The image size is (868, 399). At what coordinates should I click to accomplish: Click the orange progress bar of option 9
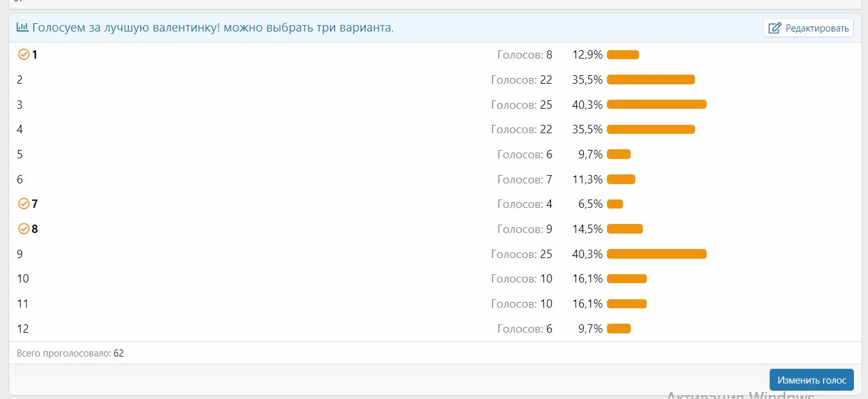pos(656,254)
